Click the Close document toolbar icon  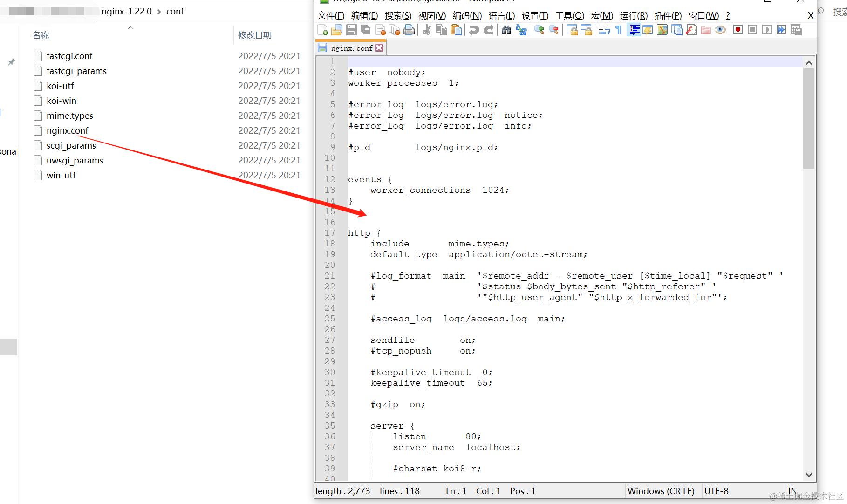[x=380, y=30]
